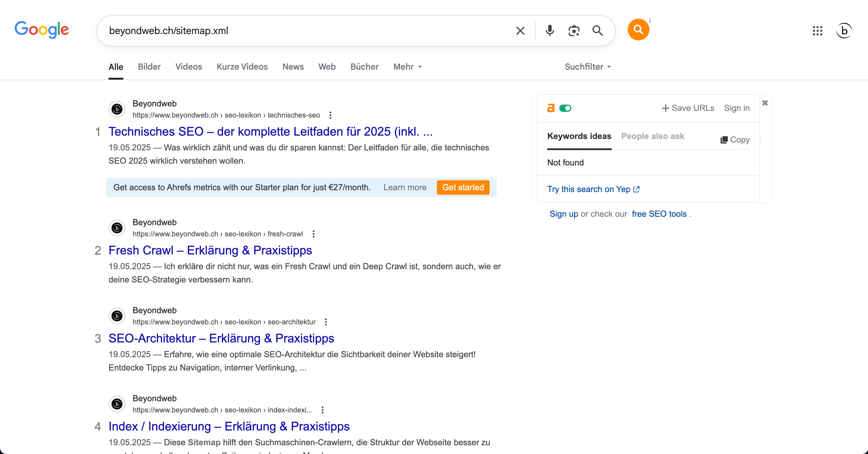Open the Google account profile avatar
Screen dimensions: 868x454
click(x=844, y=31)
